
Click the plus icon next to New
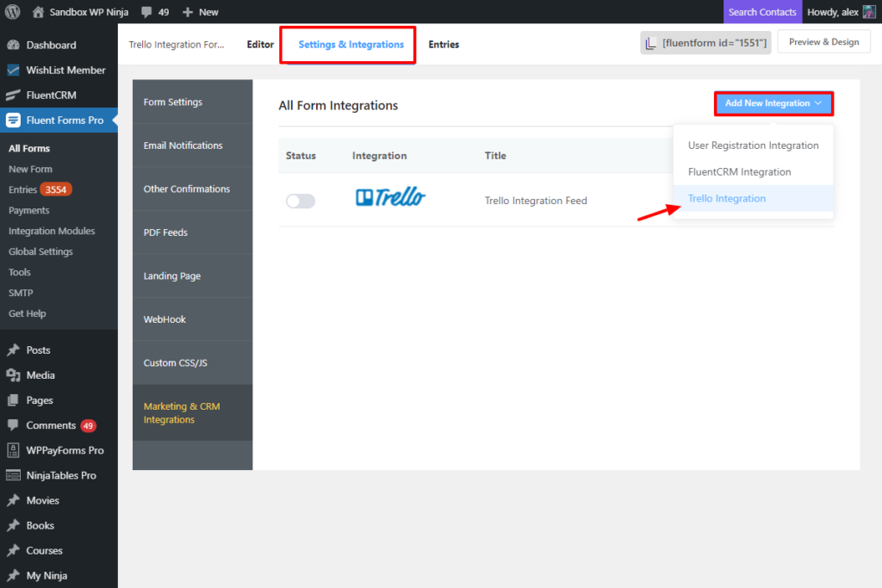point(188,12)
